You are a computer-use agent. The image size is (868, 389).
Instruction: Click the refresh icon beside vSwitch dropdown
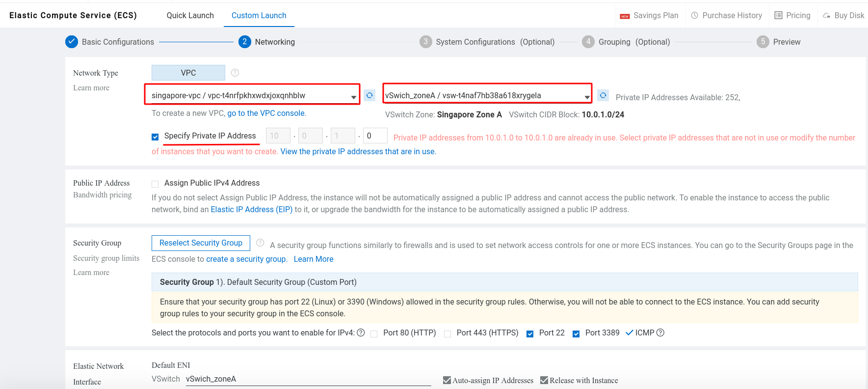point(603,95)
